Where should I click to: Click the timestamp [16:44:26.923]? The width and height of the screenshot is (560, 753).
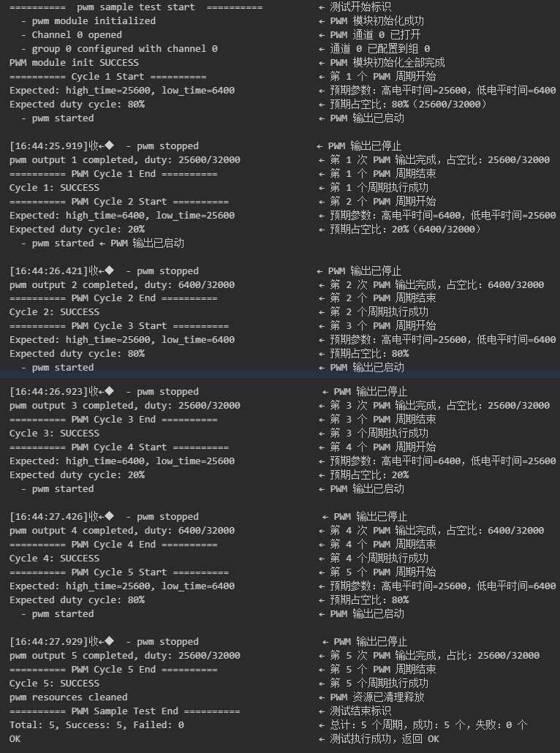[x=49, y=391]
